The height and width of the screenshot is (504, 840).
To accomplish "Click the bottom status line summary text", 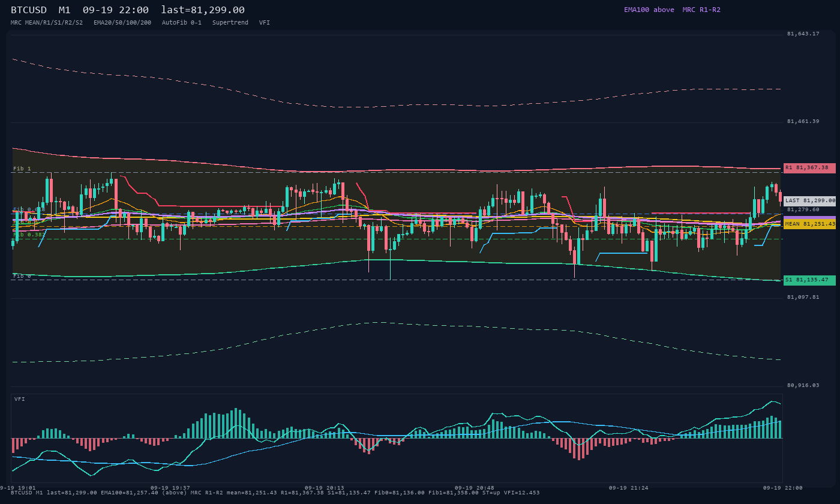I will 275,493.
